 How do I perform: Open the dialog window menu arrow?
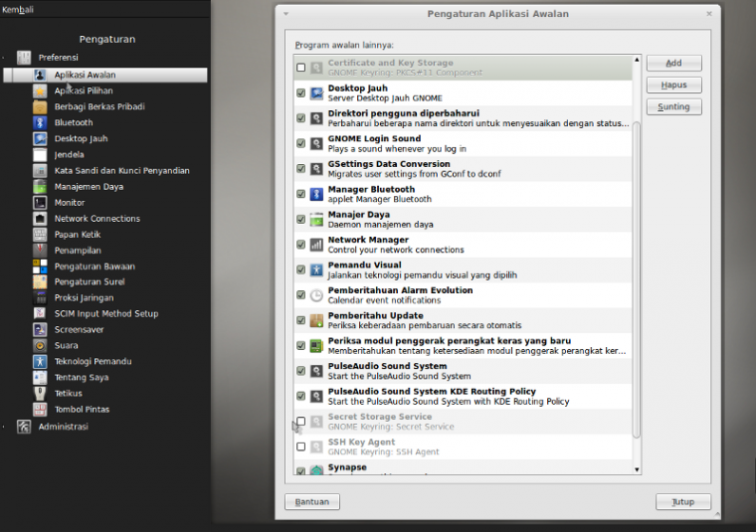(285, 14)
